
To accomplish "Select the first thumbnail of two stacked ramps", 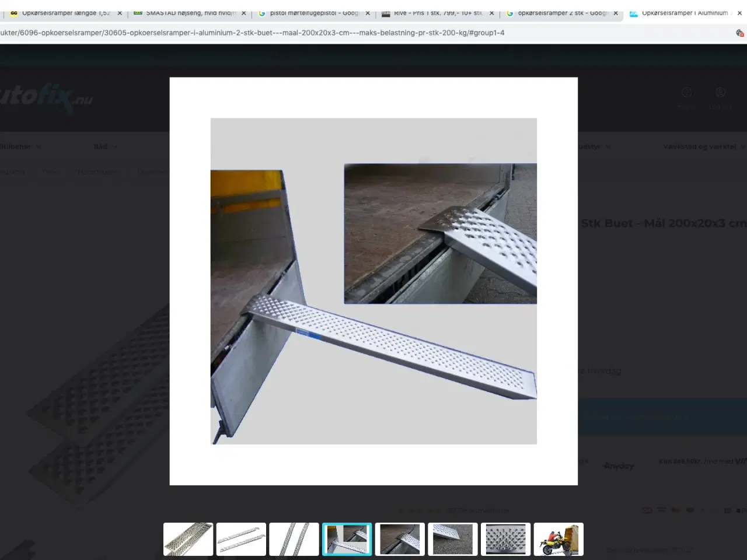I will point(188,539).
